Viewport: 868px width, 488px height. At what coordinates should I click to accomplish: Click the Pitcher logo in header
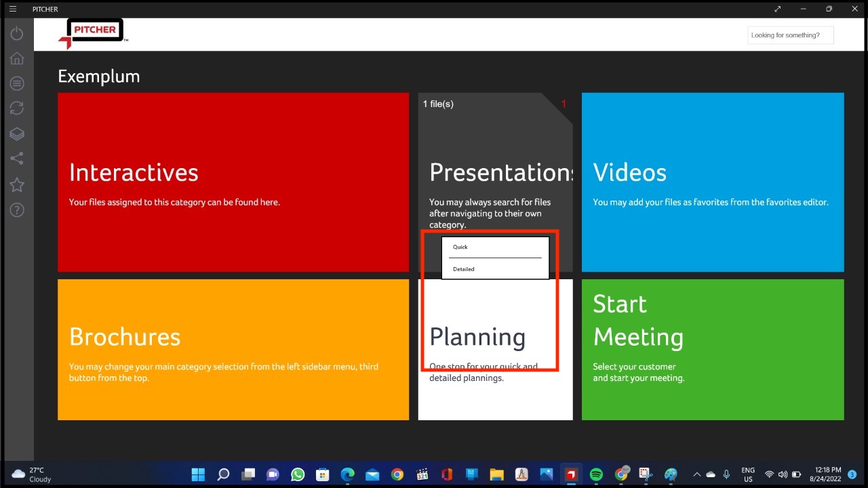92,33
